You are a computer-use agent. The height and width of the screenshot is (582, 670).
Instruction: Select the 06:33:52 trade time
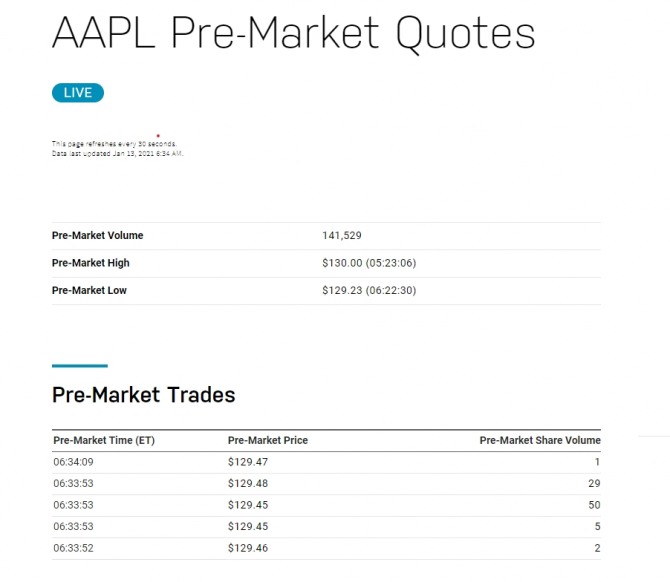tap(73, 549)
